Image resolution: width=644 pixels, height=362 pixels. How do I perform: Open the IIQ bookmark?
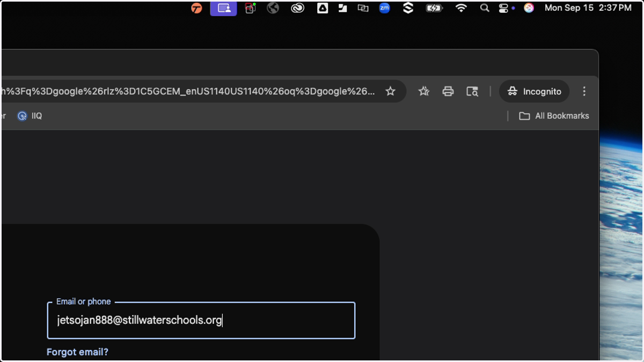point(30,116)
